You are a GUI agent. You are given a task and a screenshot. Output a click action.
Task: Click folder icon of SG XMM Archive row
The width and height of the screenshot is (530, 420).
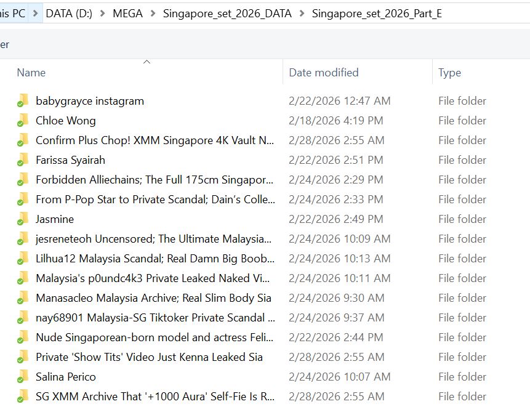(x=23, y=396)
